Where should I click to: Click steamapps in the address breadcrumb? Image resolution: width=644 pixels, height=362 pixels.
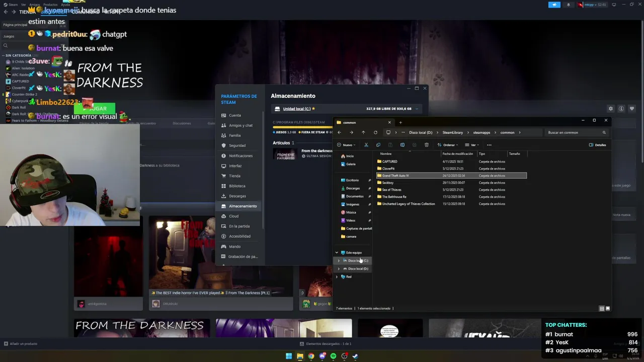point(481,132)
